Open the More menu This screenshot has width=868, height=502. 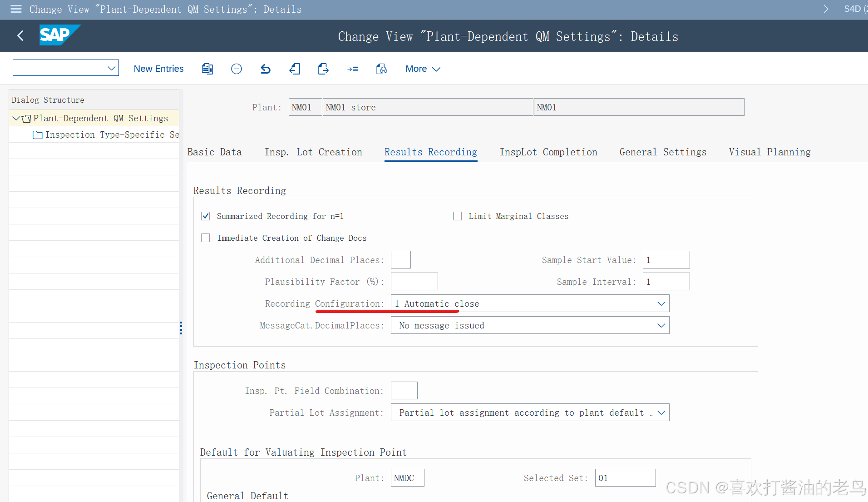(422, 69)
